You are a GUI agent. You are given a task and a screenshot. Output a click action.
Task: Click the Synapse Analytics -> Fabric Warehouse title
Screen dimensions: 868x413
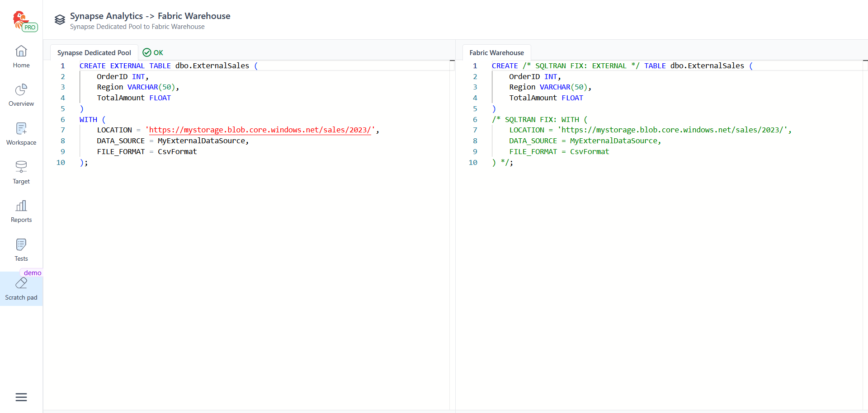click(x=150, y=16)
